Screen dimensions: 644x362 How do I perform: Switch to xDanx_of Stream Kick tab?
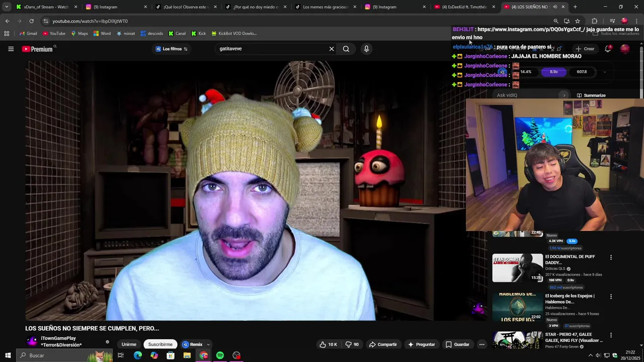point(46,7)
